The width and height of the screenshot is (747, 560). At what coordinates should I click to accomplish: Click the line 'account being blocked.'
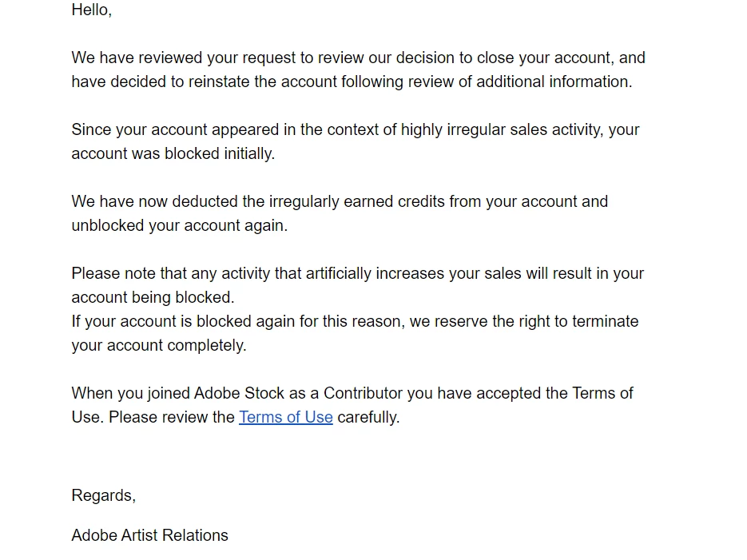pos(153,297)
